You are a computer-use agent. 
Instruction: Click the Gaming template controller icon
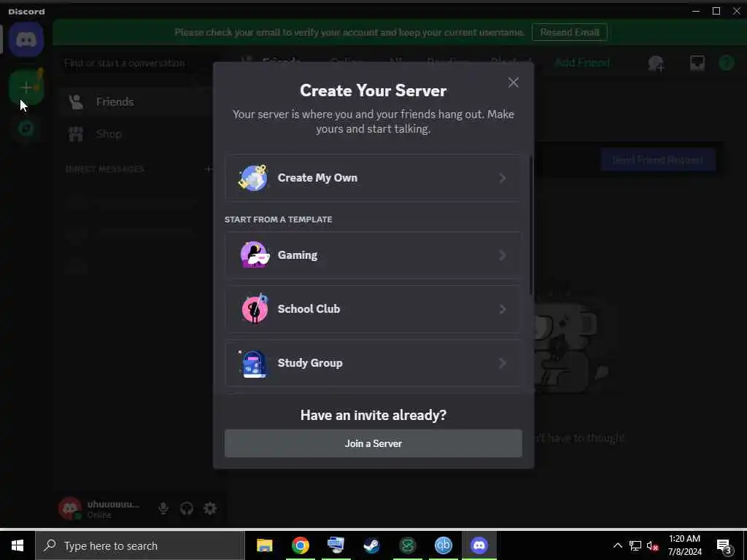(255, 254)
